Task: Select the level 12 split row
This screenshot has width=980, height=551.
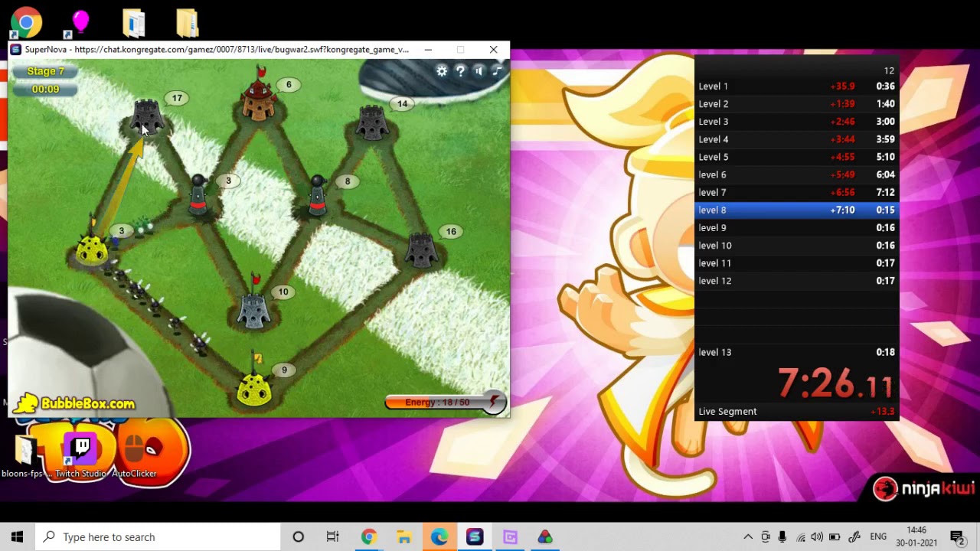Action: click(x=796, y=281)
